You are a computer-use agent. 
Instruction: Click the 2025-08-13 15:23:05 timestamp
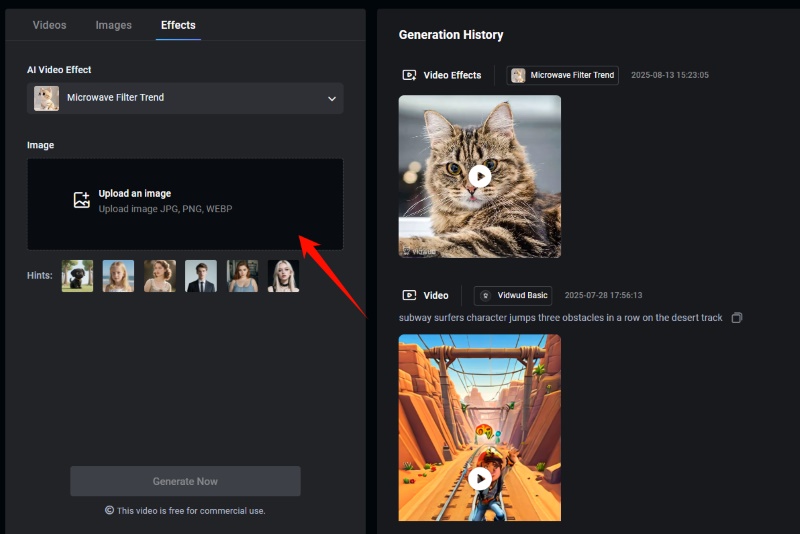tap(670, 75)
